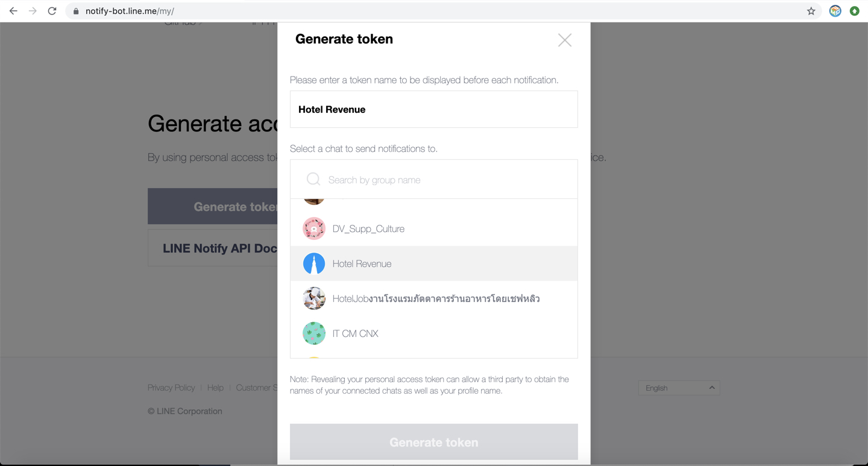Go back in browser history
The height and width of the screenshot is (466, 868).
[x=13, y=11]
